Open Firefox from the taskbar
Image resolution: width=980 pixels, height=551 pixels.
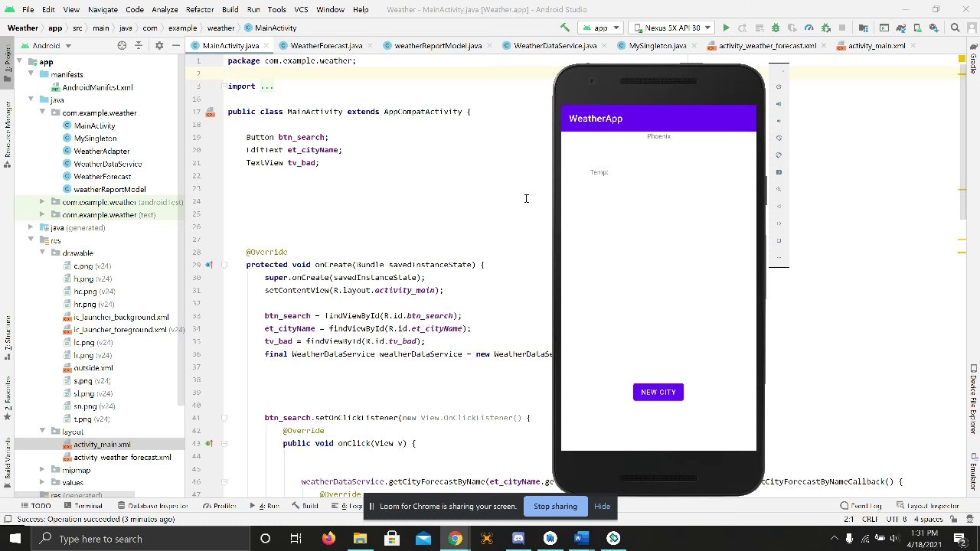pos(328,539)
